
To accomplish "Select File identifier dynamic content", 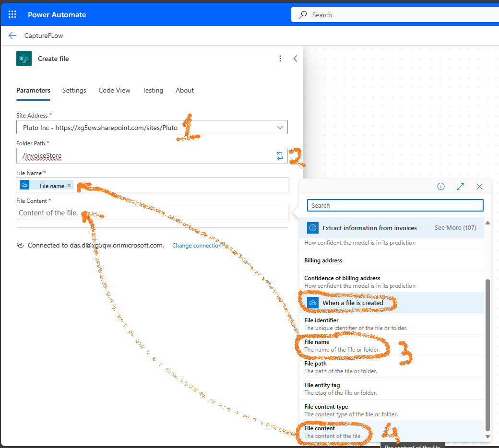I will tap(392, 324).
